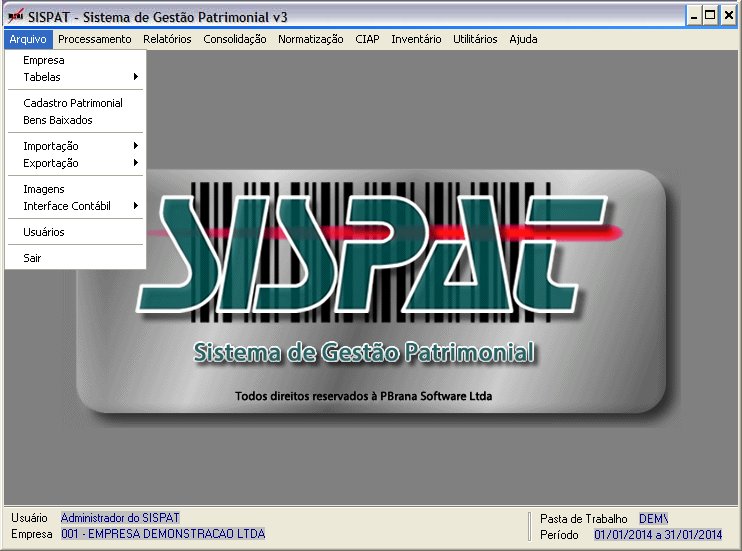Open the Processamento menu
This screenshot has width=742, height=551.
tap(95, 39)
